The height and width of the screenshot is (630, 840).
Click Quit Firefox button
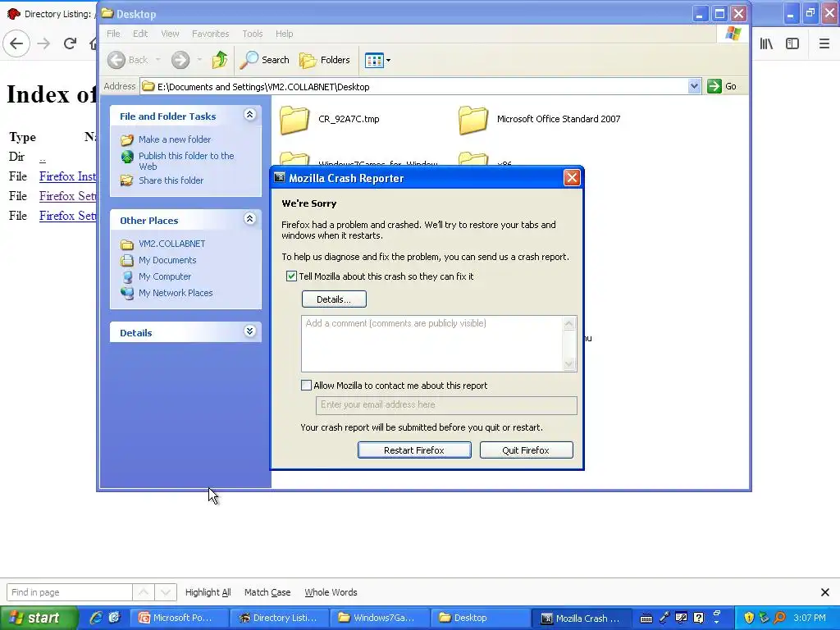click(526, 450)
